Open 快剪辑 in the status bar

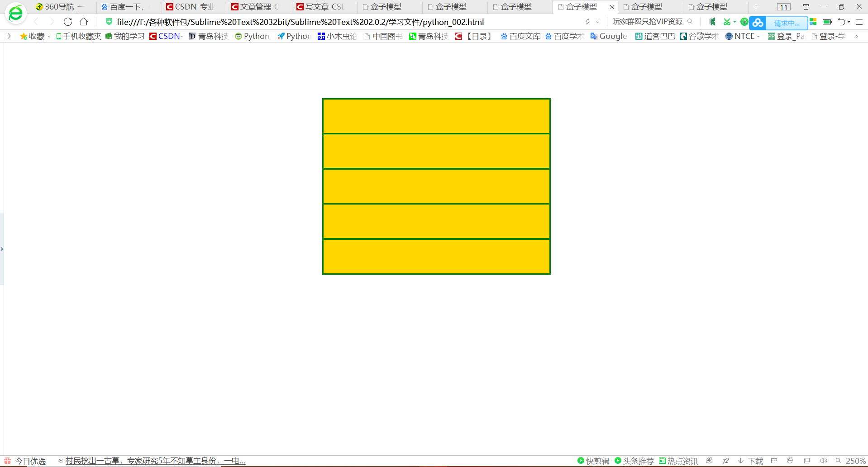[593, 461]
